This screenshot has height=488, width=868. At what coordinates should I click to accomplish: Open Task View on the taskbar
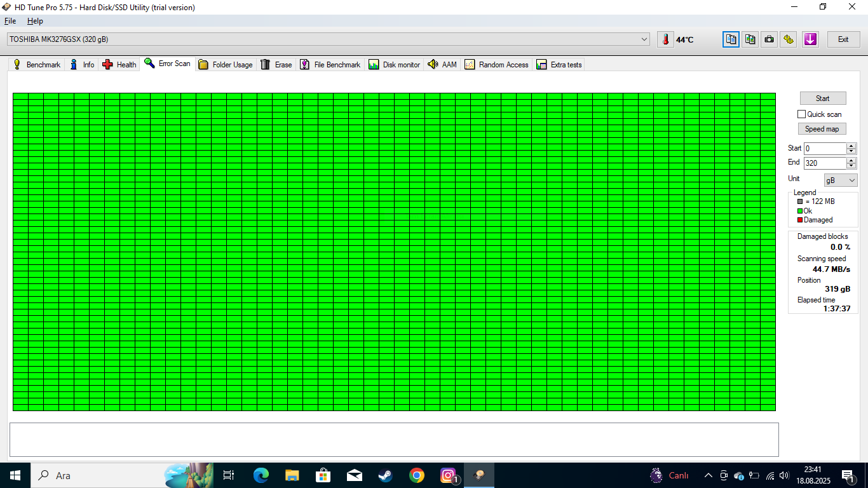pyautogui.click(x=229, y=475)
